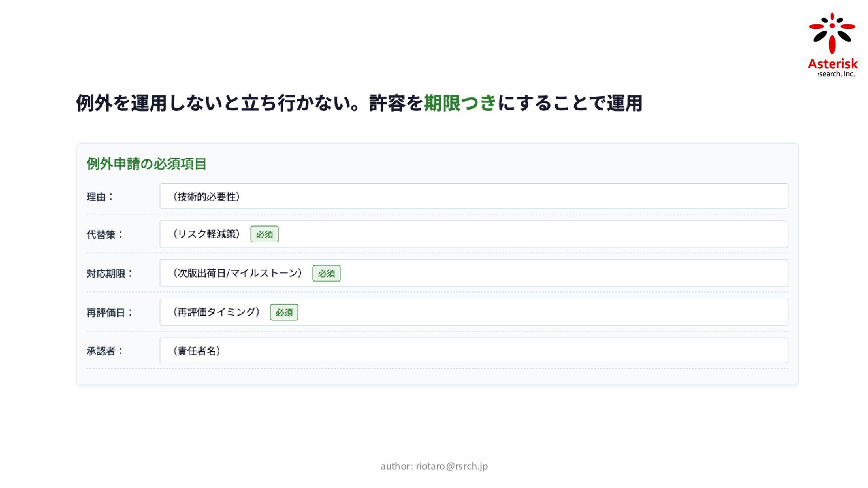Image resolution: width=868 pixels, height=488 pixels.
Task: Click 必須 badge in 再評価日 row
Action: pyautogui.click(x=284, y=312)
